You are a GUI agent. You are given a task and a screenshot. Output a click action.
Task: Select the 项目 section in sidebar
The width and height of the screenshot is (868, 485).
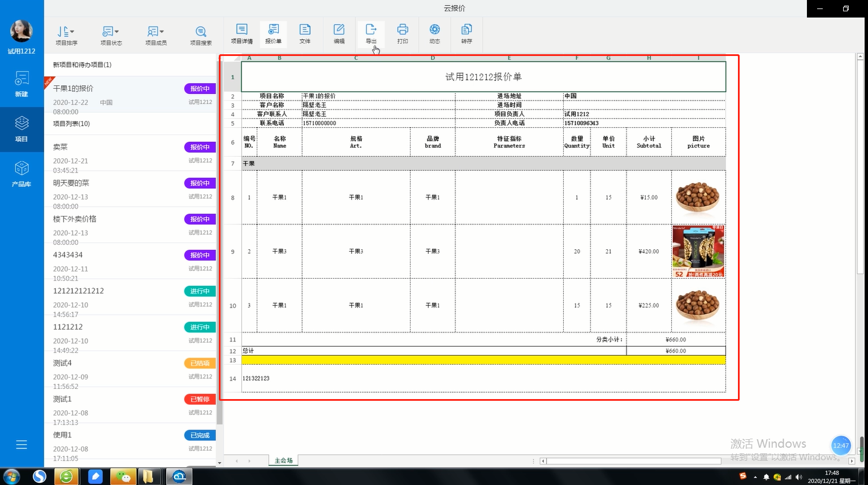click(x=21, y=129)
